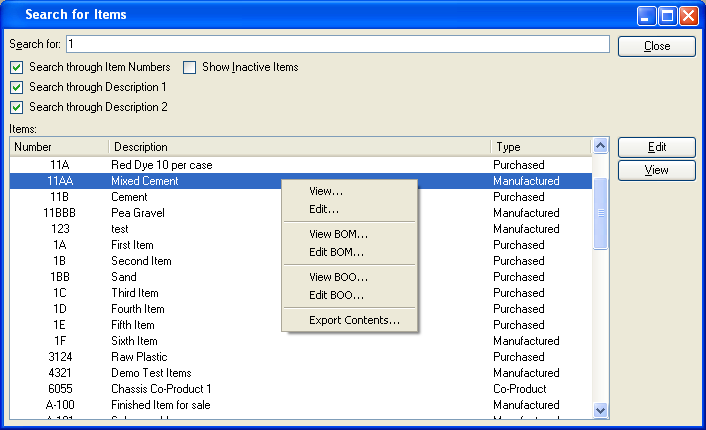706x430 pixels.
Task: Maximize the Search for Items window
Action: pyautogui.click(x=668, y=15)
